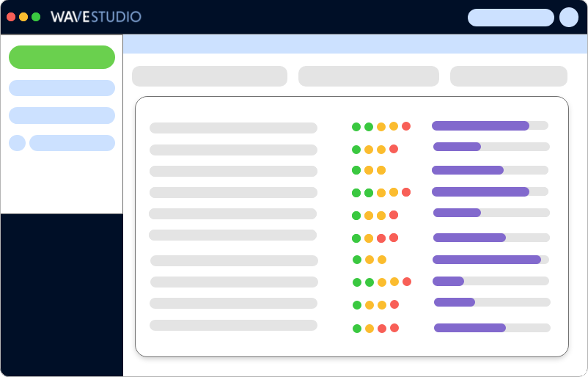This screenshot has width=588, height=377.
Task: Open the rightmost gray filter pill above the table
Action: tap(508, 76)
